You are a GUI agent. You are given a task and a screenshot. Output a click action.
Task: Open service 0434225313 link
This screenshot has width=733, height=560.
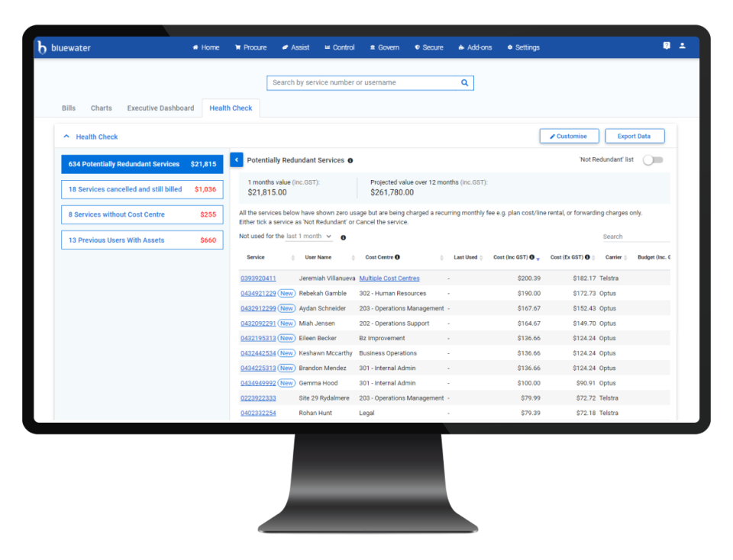tap(258, 368)
